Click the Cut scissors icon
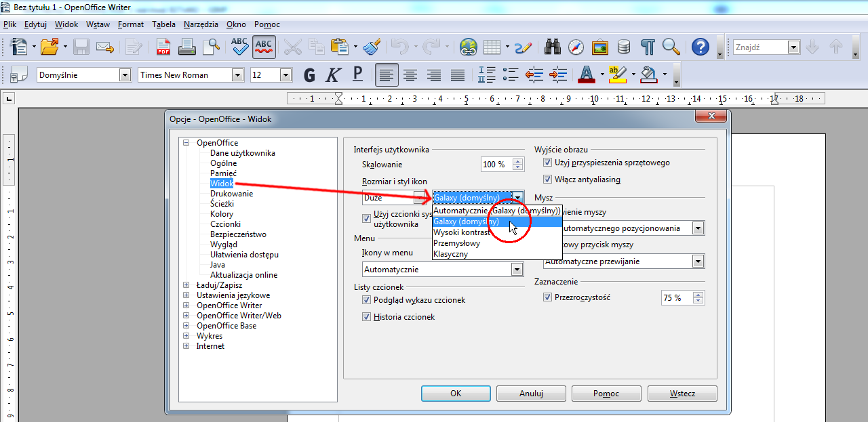The image size is (868, 422). (x=292, y=47)
